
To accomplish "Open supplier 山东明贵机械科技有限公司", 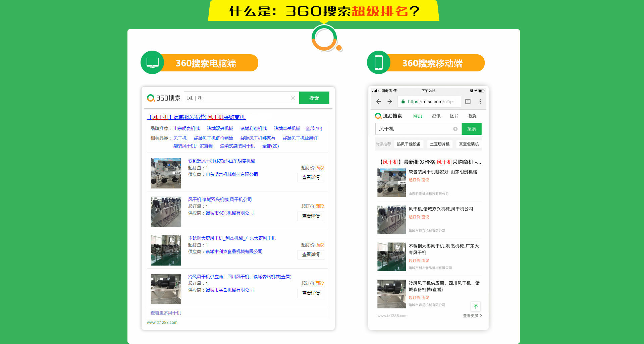I will pos(232,174).
